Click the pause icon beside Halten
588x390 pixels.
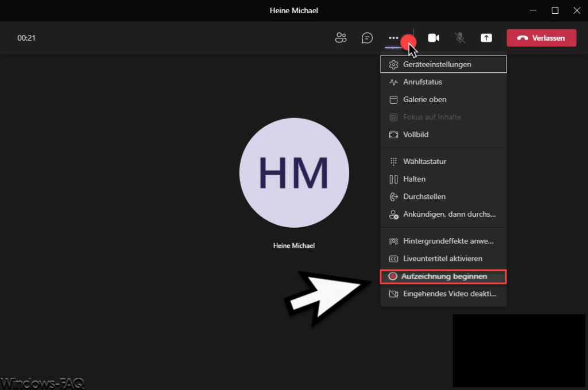click(x=393, y=180)
